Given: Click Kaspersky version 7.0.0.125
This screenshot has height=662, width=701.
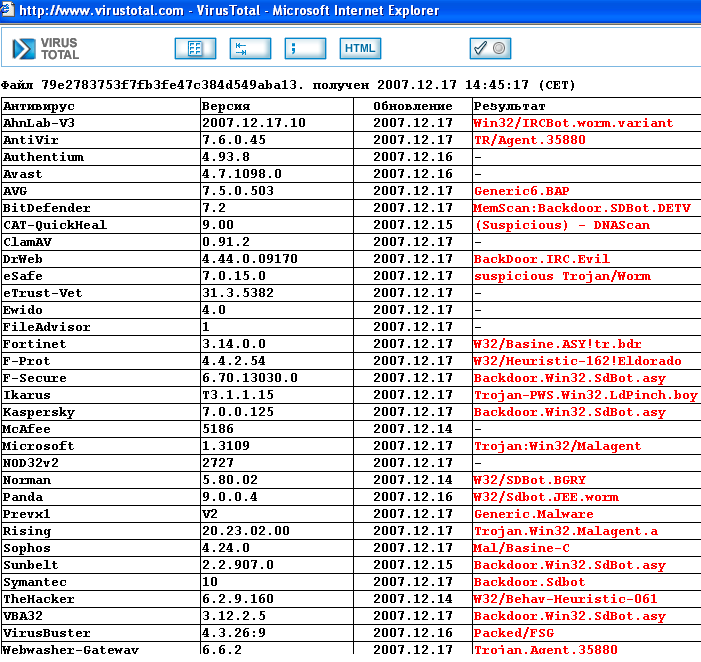Looking at the screenshot, I should click(x=238, y=412).
